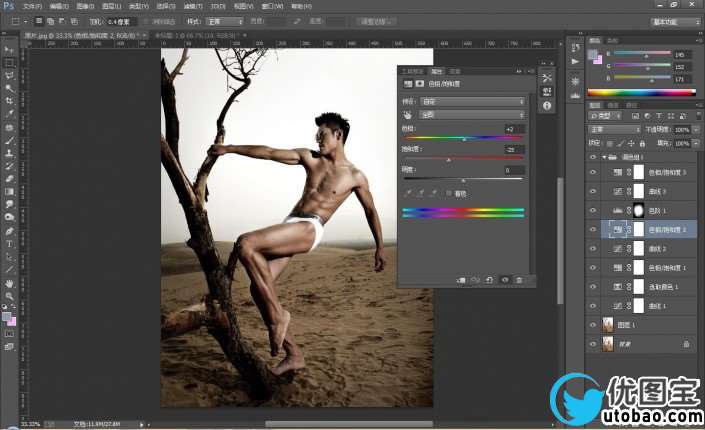Click the saturation slider handle
The height and width of the screenshot is (430, 705).
click(x=448, y=160)
